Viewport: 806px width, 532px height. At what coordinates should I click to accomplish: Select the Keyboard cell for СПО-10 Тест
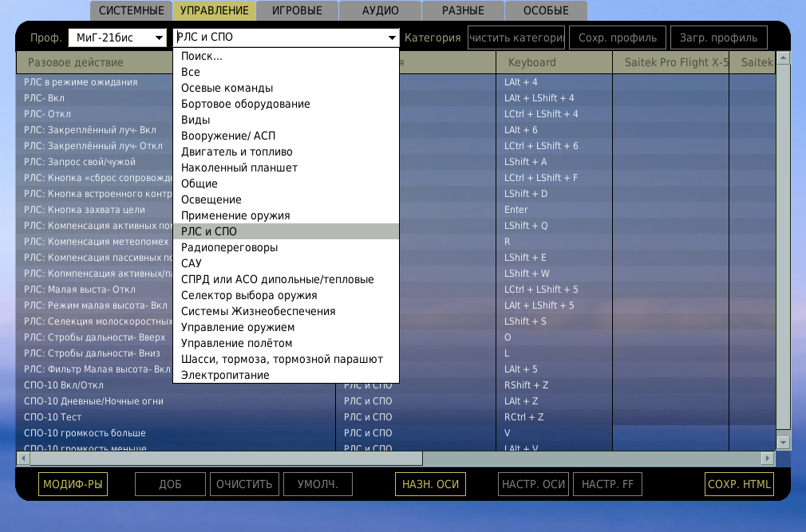pyautogui.click(x=554, y=417)
